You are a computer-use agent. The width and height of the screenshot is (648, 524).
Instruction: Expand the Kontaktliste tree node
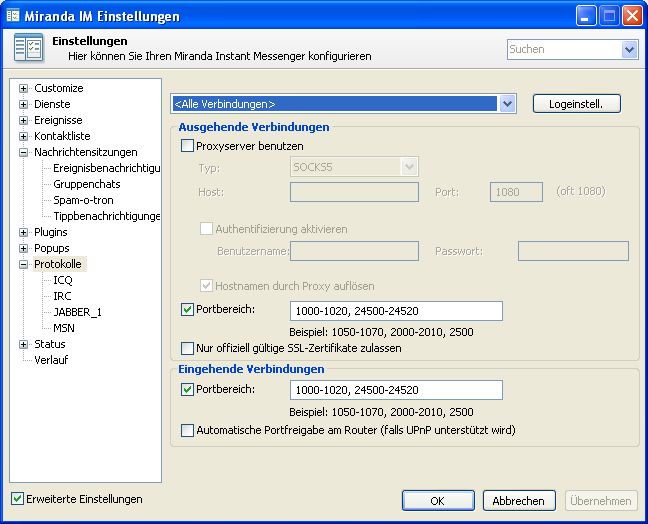[24, 136]
